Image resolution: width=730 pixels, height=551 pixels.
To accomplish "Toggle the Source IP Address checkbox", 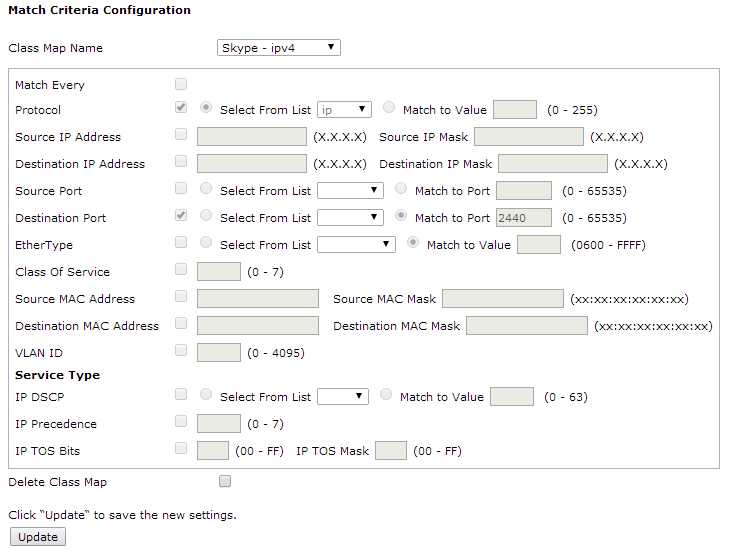I will click(x=181, y=134).
